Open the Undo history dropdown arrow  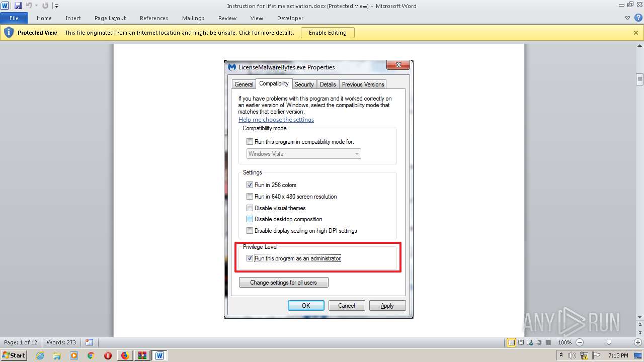tap(37, 6)
